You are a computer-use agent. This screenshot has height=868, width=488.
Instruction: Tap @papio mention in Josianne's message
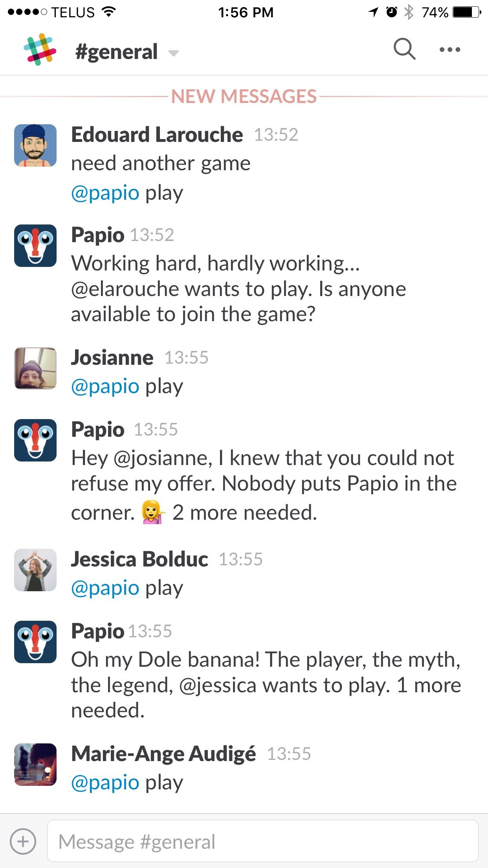(105, 387)
